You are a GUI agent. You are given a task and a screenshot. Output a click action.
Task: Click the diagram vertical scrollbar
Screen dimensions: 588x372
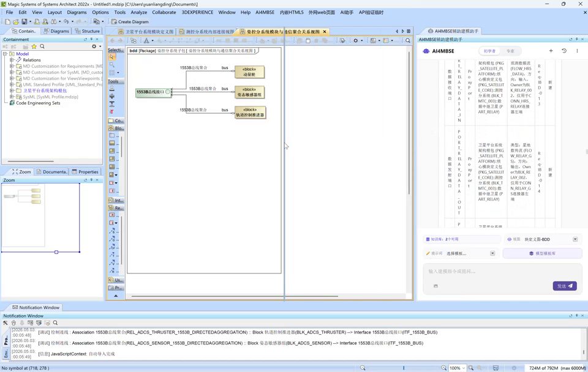(409, 123)
